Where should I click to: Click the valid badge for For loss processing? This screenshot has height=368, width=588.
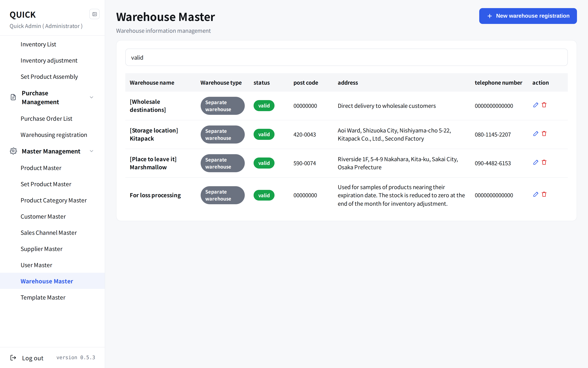click(x=264, y=195)
